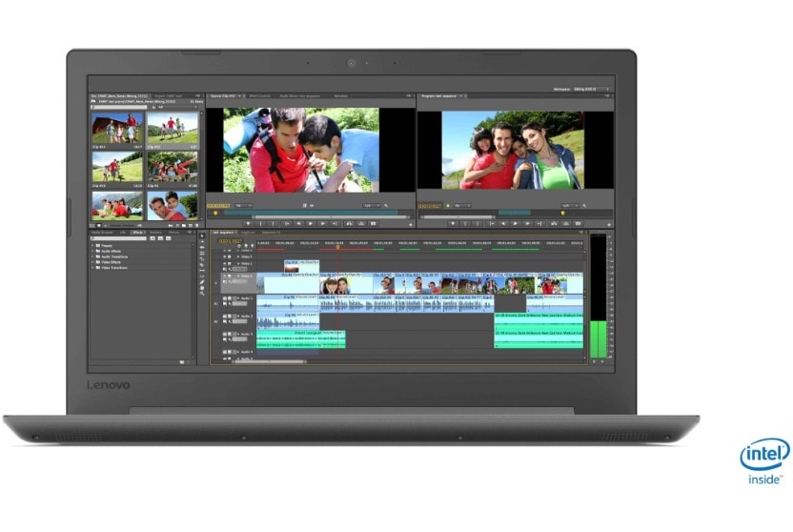Switch to History tab
Screen dimensions: 793x532
[173, 232]
